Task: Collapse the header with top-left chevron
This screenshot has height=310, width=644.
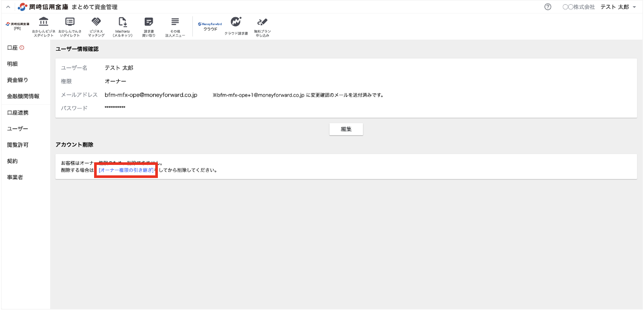Action: click(8, 7)
